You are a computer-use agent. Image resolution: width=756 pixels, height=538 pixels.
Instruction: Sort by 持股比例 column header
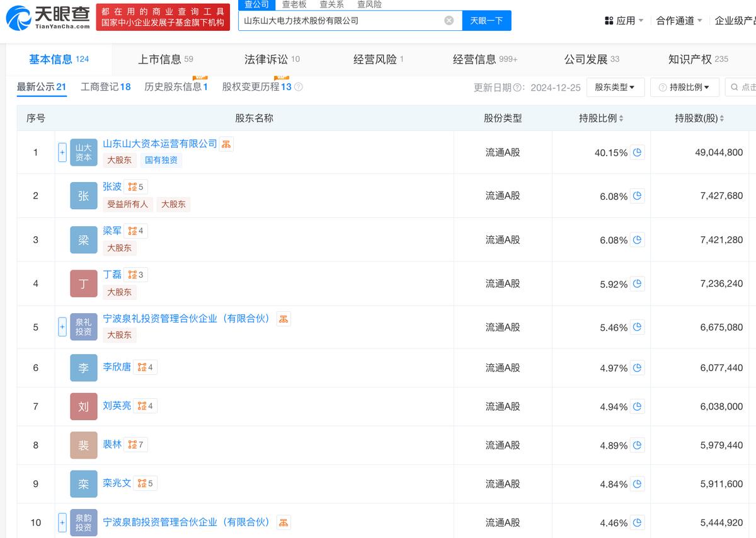602,118
